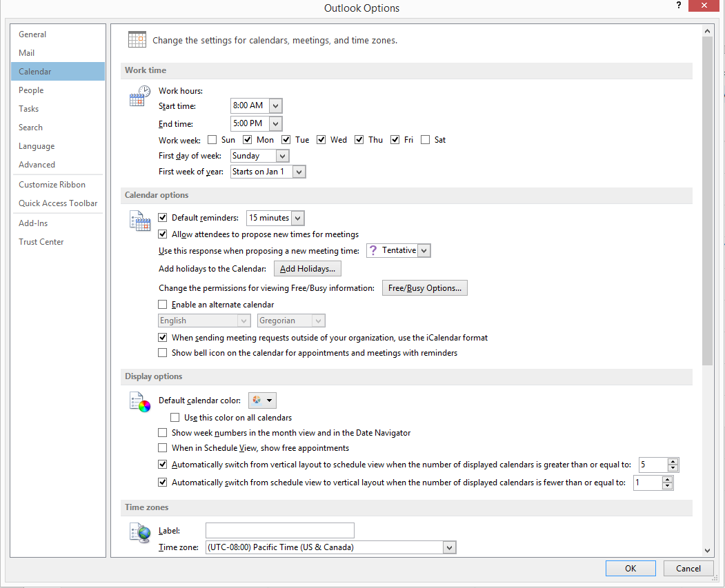Image resolution: width=725 pixels, height=588 pixels.
Task: Click the purple Tentative question mark icon
Action: (373, 251)
